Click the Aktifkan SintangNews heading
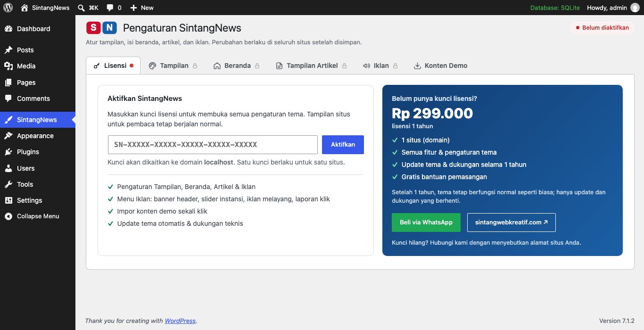 [145, 99]
